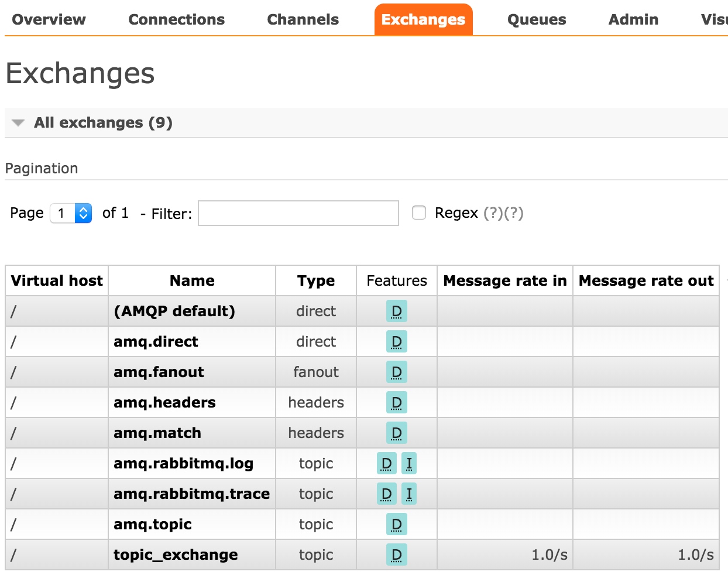This screenshot has height=575, width=728.
Task: Click the D feature badge for amq.headers
Action: (x=396, y=402)
